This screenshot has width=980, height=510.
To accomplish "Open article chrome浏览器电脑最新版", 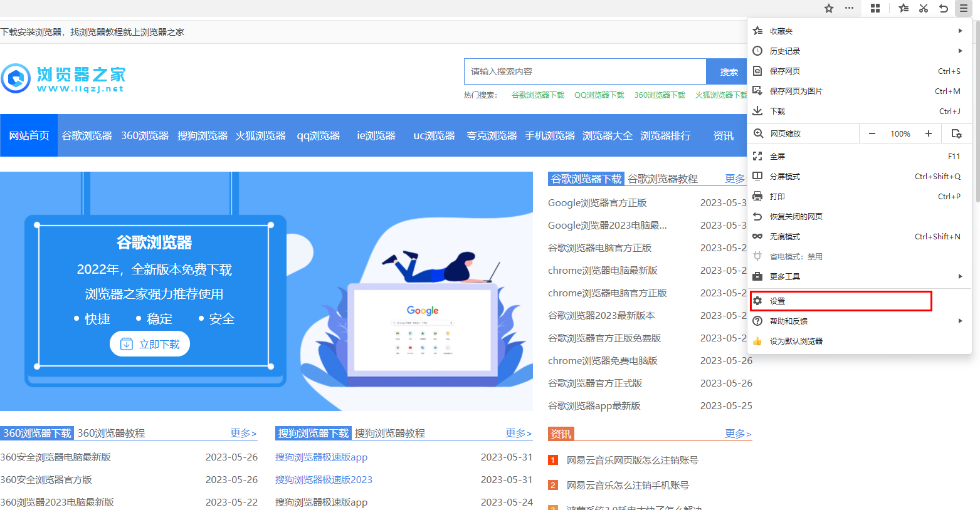I will 603,271.
